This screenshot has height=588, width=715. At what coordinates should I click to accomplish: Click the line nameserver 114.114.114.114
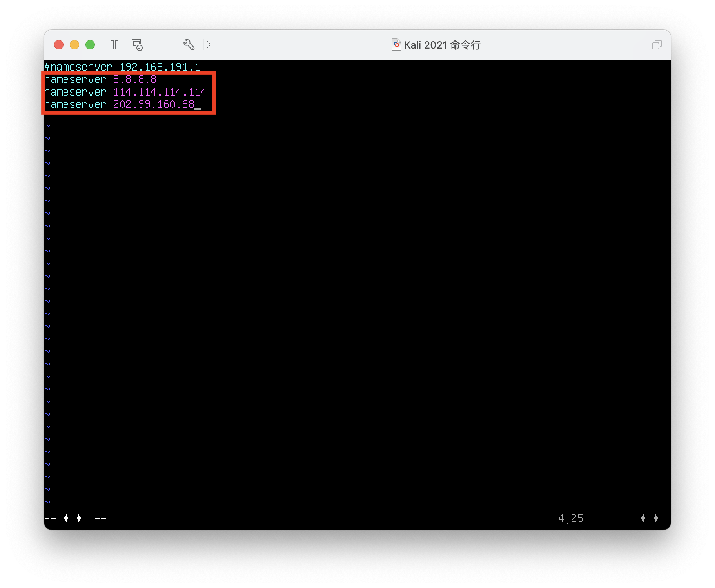(125, 92)
